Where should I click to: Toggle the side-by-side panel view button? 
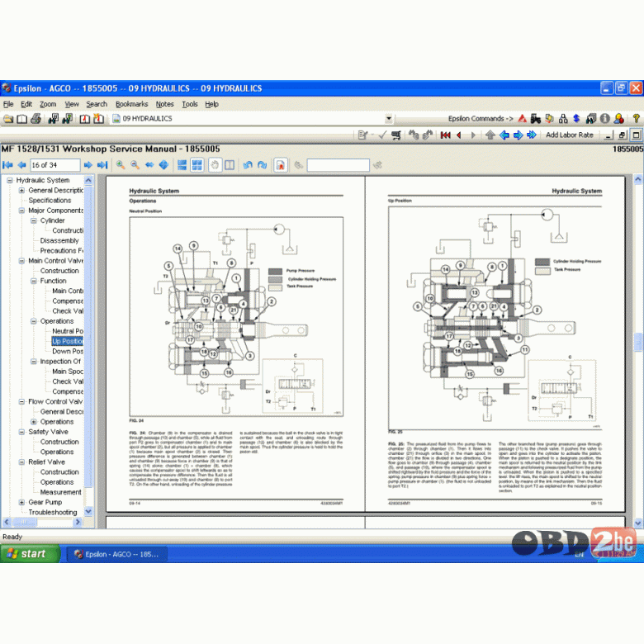coord(230,165)
